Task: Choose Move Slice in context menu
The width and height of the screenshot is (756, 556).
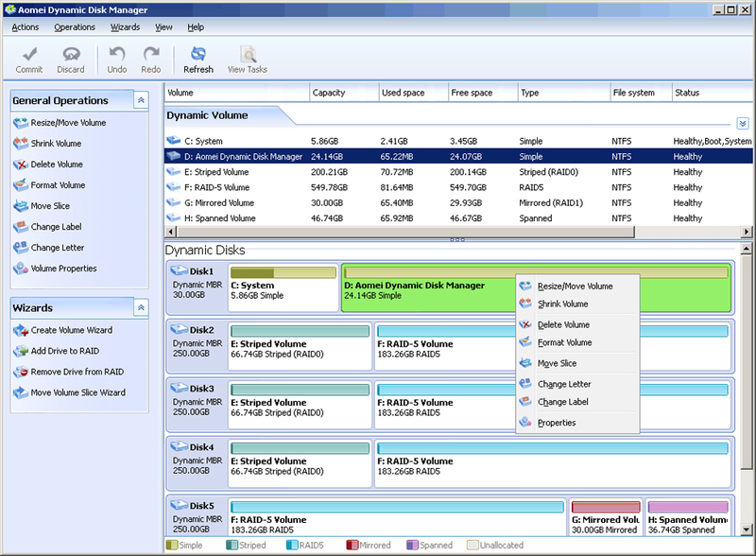Action: click(577, 363)
